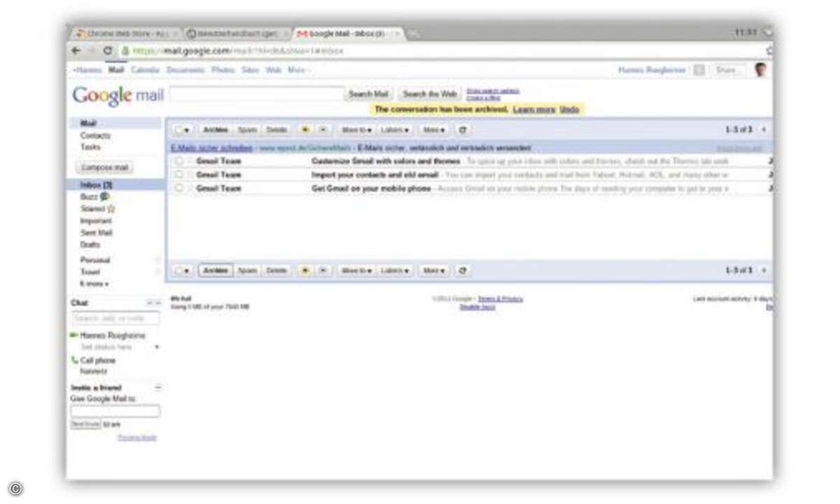Select the 'Customize Gmail with colors' email checkbox

[x=179, y=161]
